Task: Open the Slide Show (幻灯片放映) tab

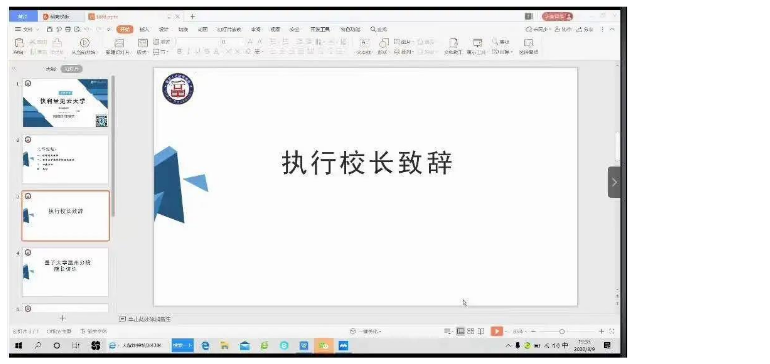Action: pyautogui.click(x=229, y=29)
